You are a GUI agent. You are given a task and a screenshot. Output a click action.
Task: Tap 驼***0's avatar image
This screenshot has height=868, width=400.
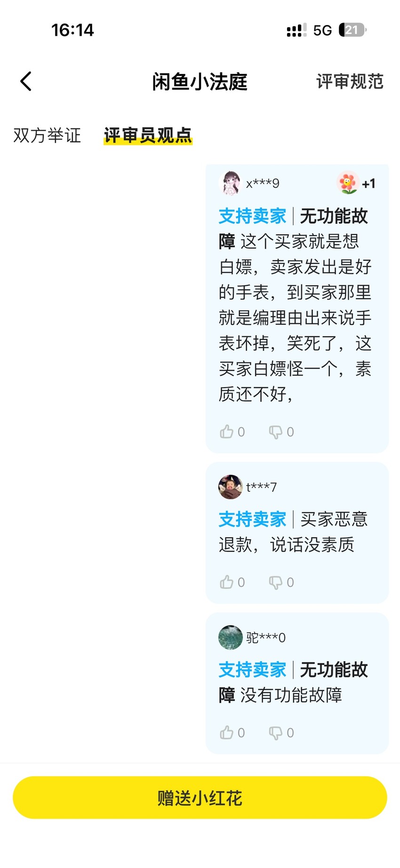tap(231, 637)
